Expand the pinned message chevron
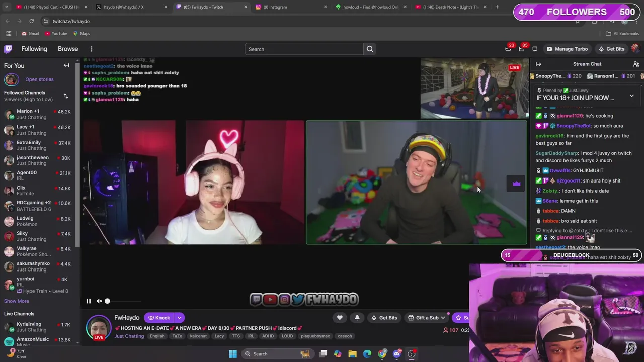This screenshot has width=644, height=362. [632, 96]
